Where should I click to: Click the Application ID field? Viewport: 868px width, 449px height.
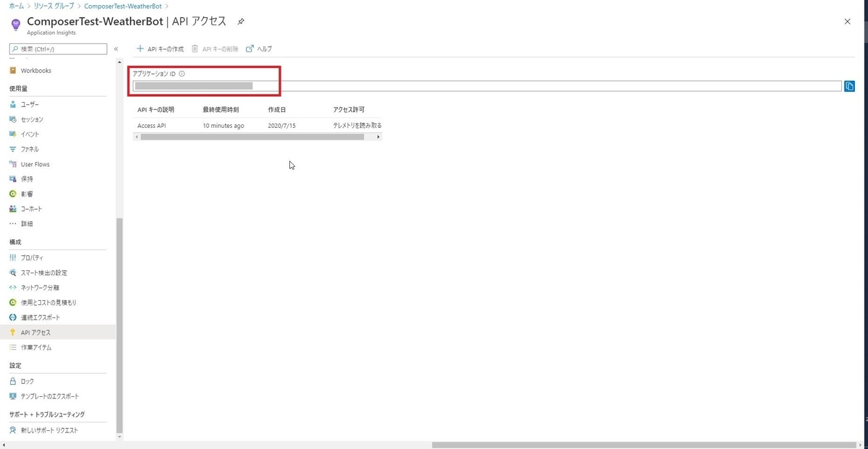[x=487, y=86]
